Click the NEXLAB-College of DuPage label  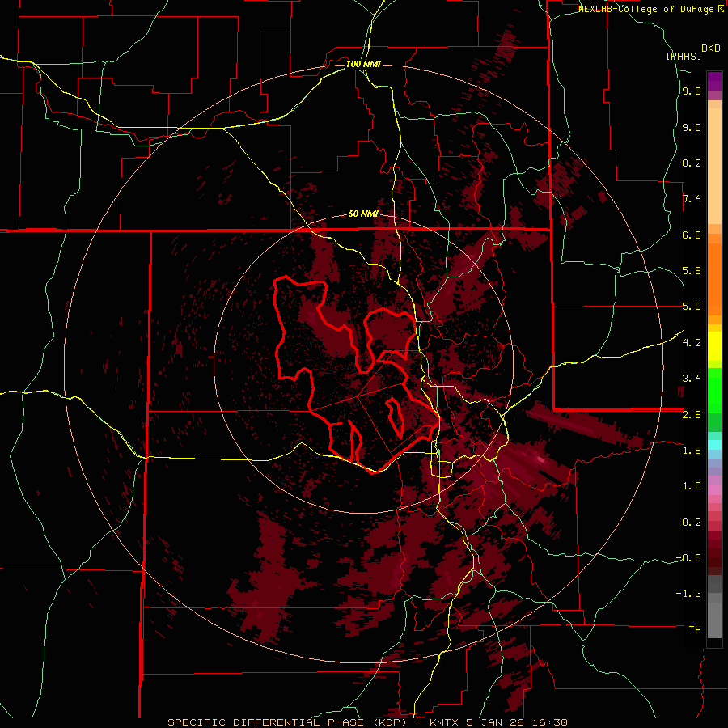pos(645,9)
